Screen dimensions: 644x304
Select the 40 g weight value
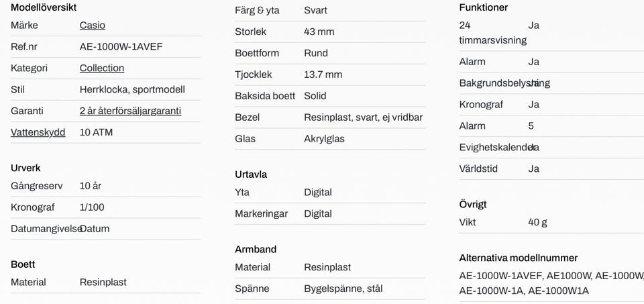coord(537,222)
